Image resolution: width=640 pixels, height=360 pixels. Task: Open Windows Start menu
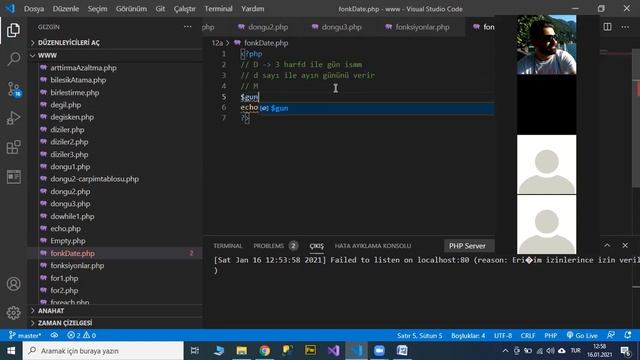point(11,351)
